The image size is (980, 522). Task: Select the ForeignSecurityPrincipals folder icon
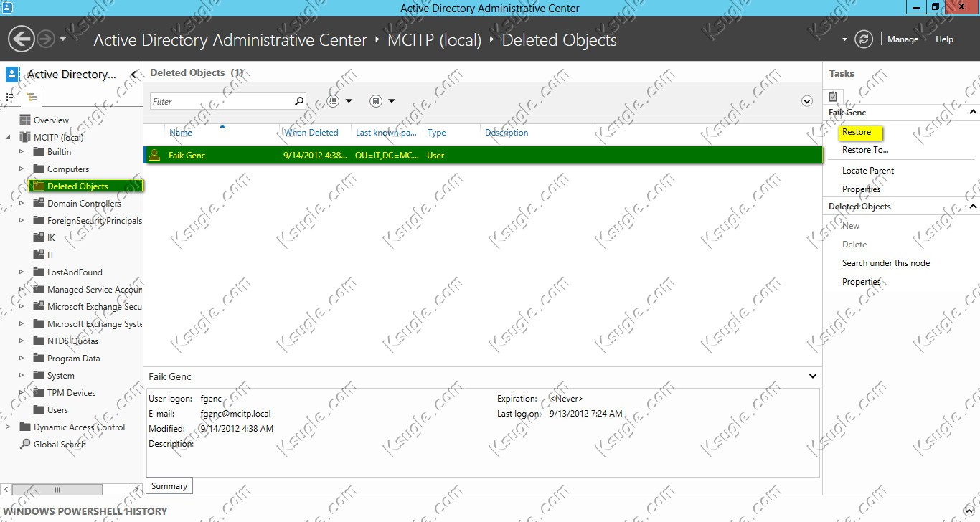click(39, 220)
